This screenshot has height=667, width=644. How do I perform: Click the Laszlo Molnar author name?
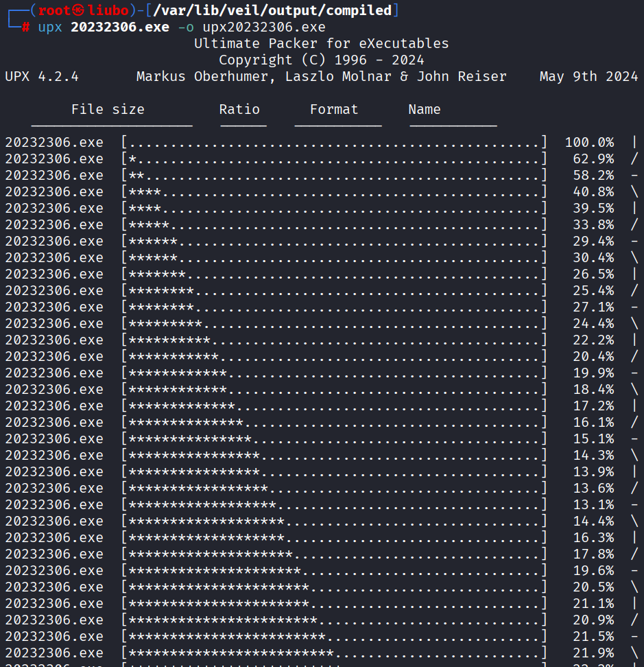338,77
